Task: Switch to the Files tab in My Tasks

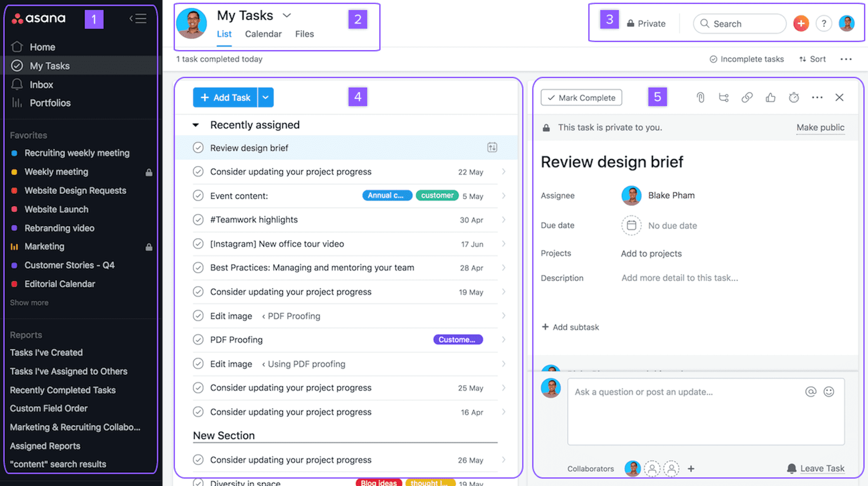Action: (x=304, y=33)
